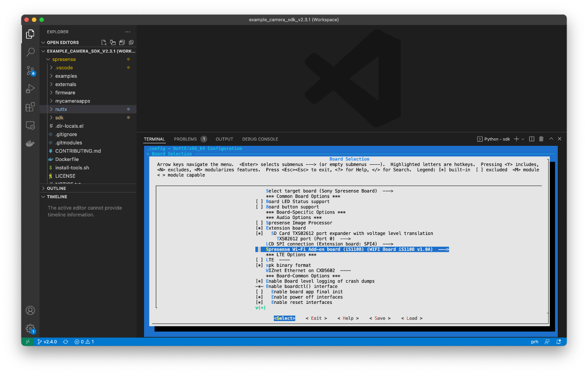
Task: Switch to the Output tab
Action: point(224,139)
